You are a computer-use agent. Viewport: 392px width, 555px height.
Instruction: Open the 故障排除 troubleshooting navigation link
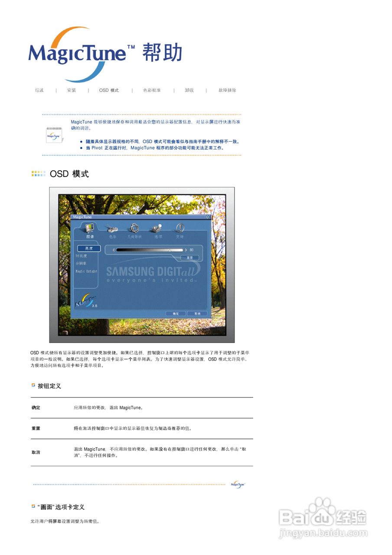(227, 90)
